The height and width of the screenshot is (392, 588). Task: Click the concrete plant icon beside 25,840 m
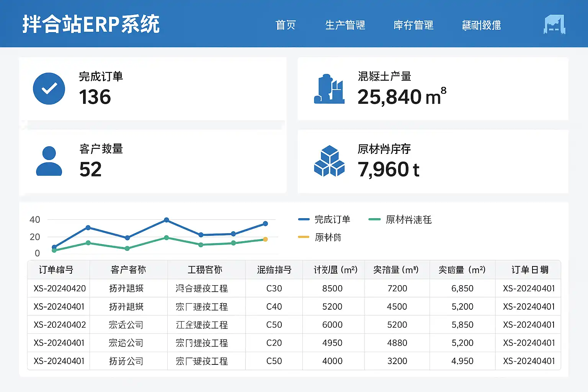[x=329, y=89]
